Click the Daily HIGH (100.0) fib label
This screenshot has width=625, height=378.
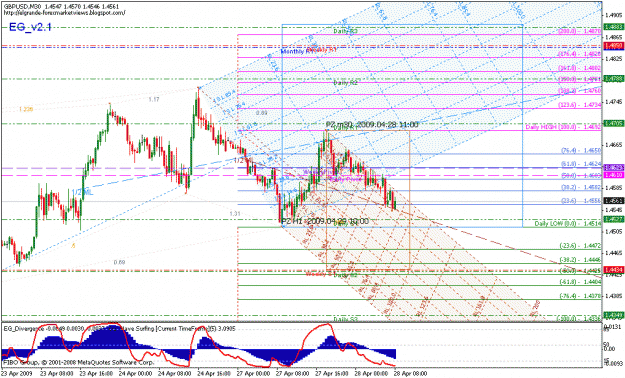click(563, 127)
